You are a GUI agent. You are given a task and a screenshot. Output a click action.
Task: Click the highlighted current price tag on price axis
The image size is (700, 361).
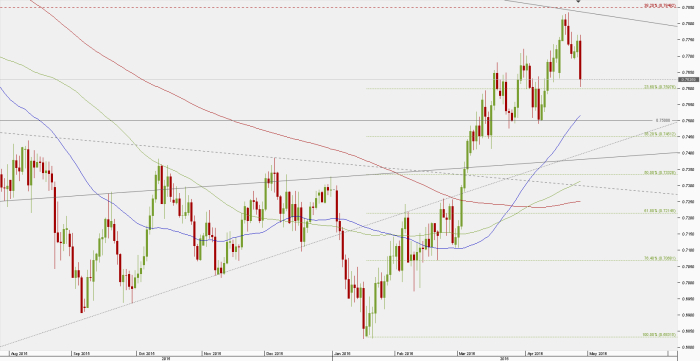tap(688, 79)
